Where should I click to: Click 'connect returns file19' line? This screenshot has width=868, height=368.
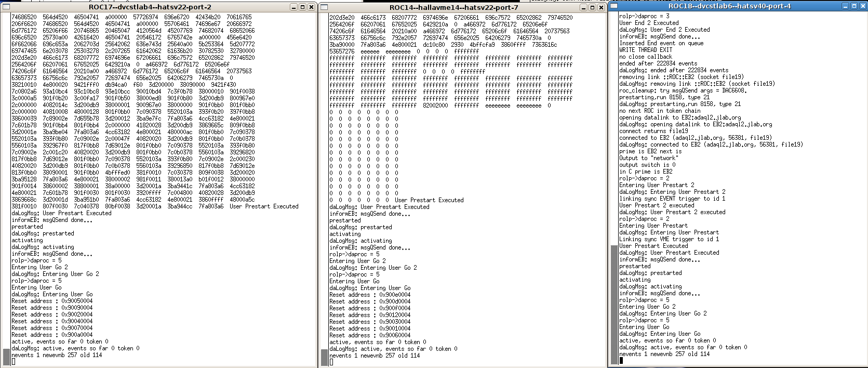[x=653, y=131]
